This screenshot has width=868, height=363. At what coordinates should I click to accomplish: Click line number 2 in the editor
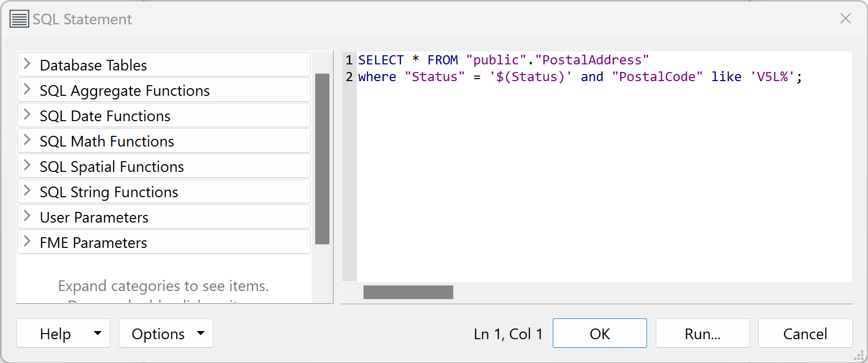tap(349, 77)
